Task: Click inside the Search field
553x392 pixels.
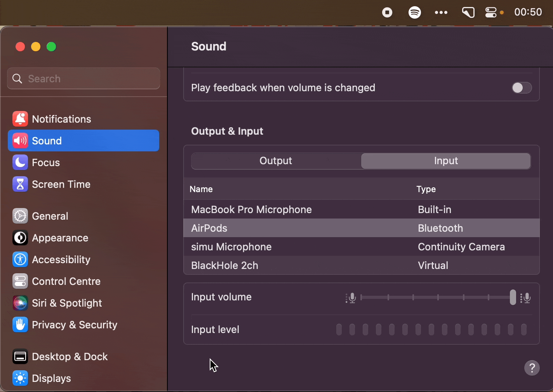Action: click(x=83, y=78)
